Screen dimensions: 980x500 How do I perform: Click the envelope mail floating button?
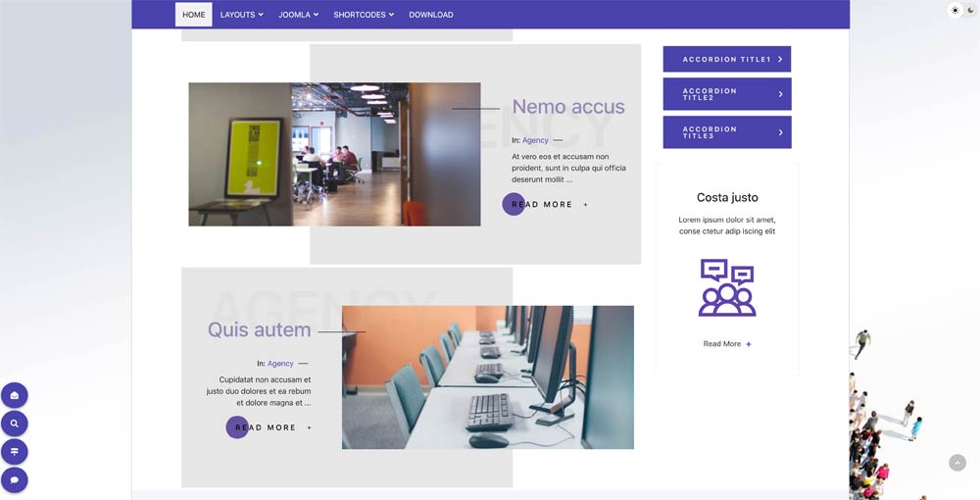point(15,396)
